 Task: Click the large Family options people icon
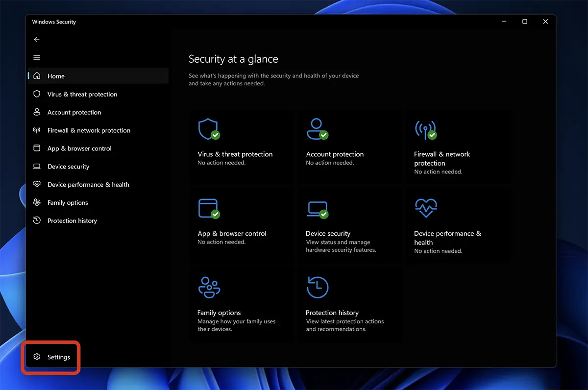click(209, 287)
